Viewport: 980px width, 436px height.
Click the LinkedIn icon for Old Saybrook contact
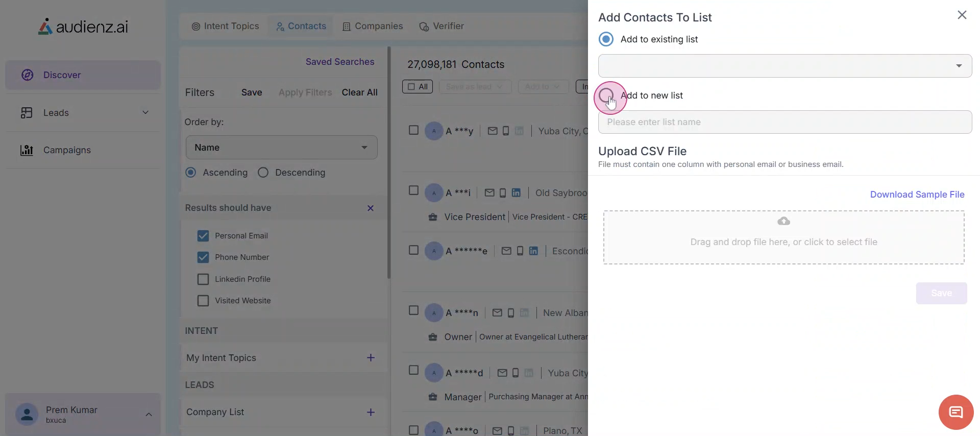(516, 193)
